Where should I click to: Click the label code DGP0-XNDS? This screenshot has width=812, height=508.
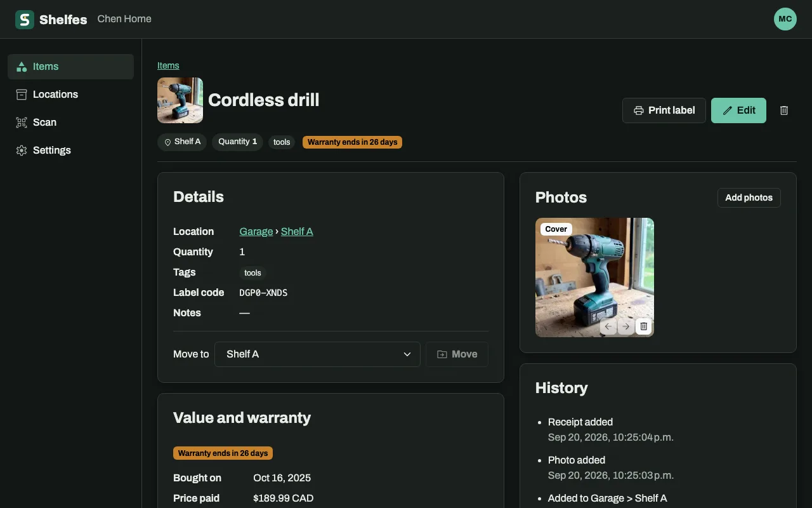[x=263, y=293]
